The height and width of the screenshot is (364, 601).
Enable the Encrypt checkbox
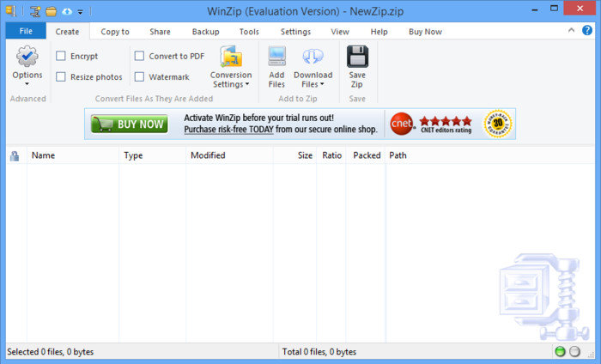pyautogui.click(x=61, y=56)
